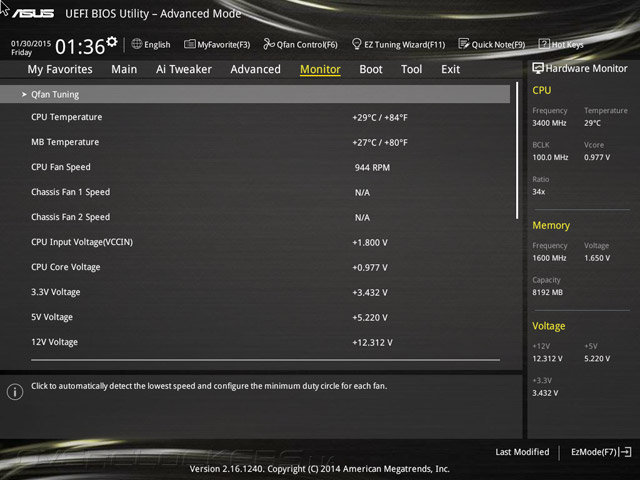Click the 3400 MHz CPU frequency value
The height and width of the screenshot is (480, 640).
point(549,123)
